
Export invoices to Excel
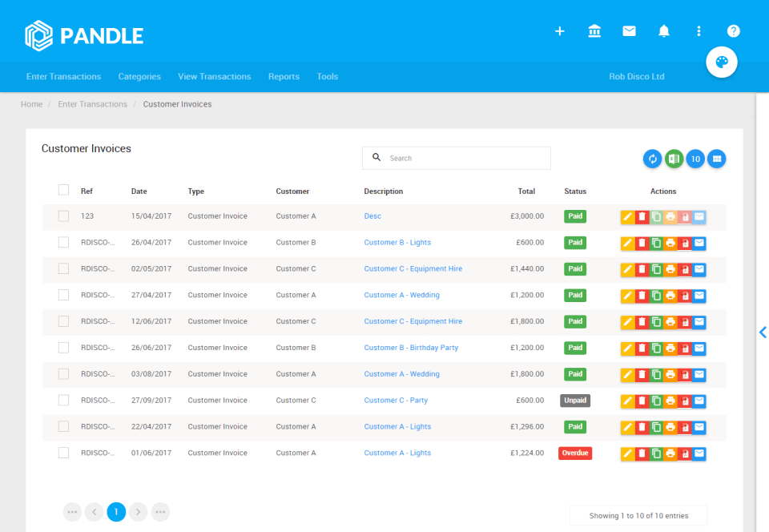coord(674,158)
